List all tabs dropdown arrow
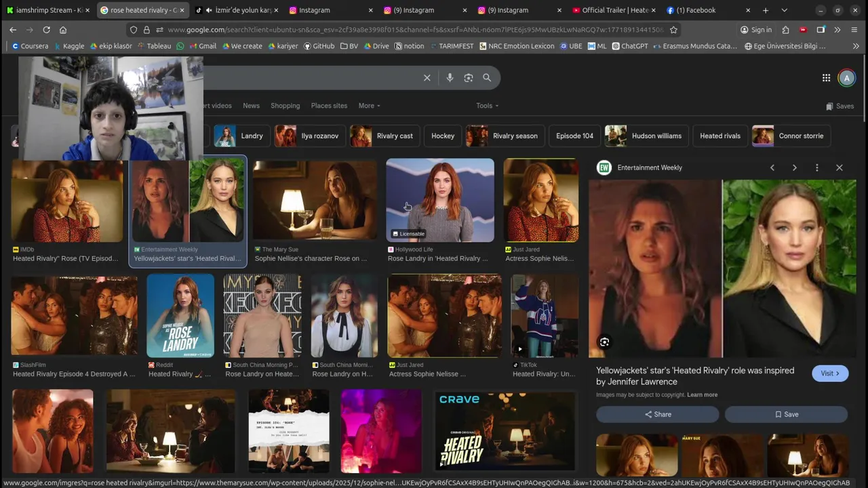 784,10
